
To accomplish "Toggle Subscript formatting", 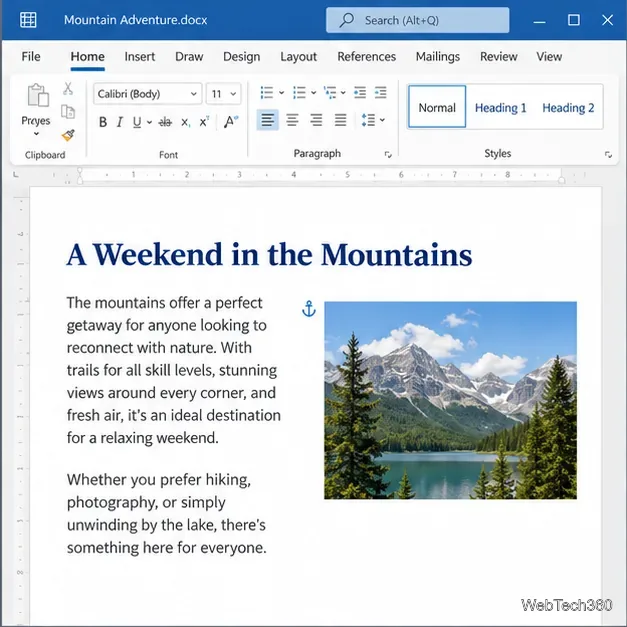I will pos(185,122).
